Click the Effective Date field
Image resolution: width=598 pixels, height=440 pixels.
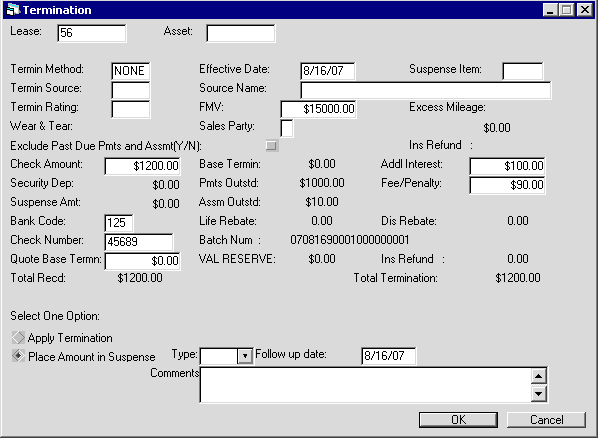(x=328, y=71)
